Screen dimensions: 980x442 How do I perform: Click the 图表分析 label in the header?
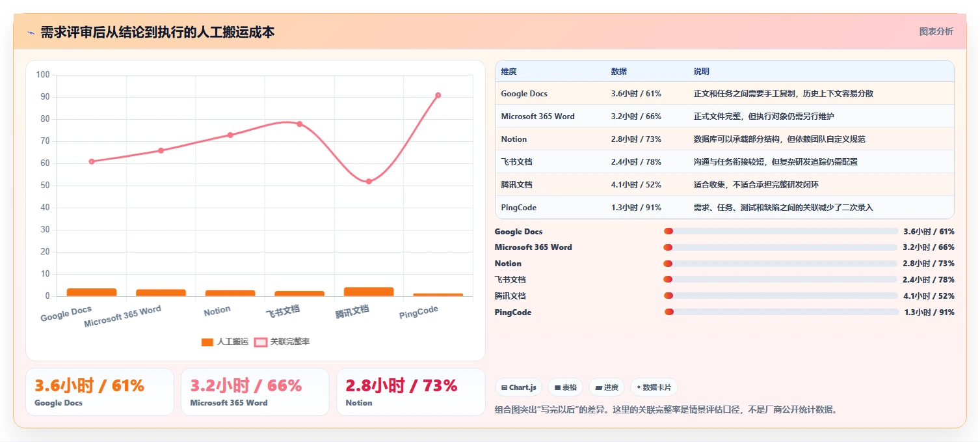[x=936, y=31]
